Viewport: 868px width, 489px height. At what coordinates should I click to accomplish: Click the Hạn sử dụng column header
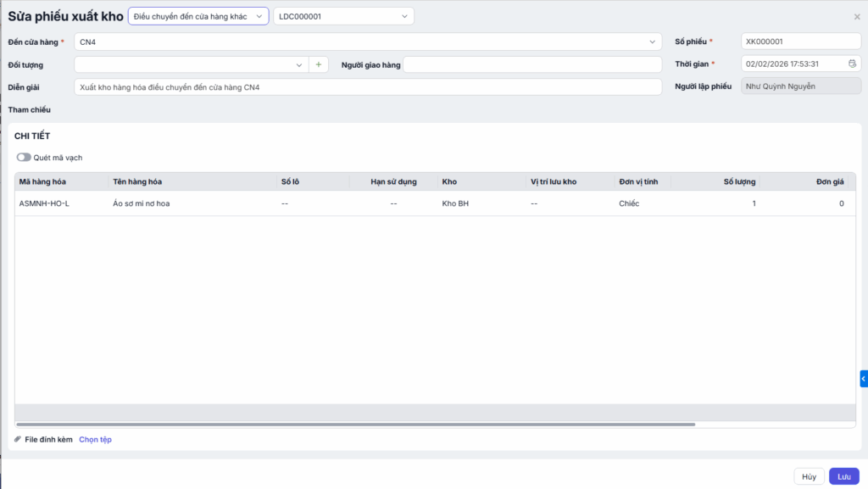tap(393, 181)
